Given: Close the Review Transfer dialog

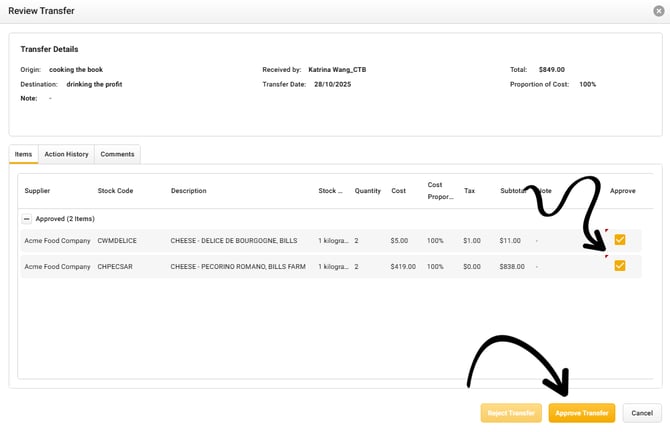Looking at the screenshot, I should coord(658,11).
